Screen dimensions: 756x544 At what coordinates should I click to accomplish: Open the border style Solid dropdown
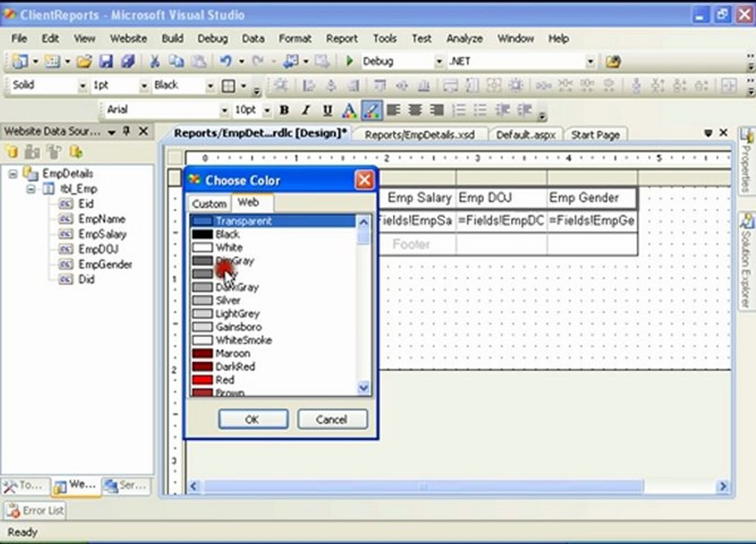tap(82, 86)
